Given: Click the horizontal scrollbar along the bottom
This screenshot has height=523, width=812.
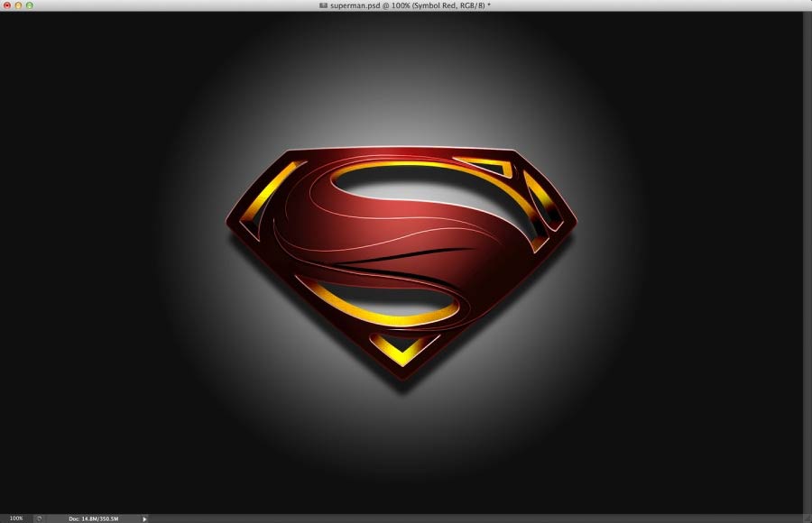Looking at the screenshot, I should [x=475, y=518].
